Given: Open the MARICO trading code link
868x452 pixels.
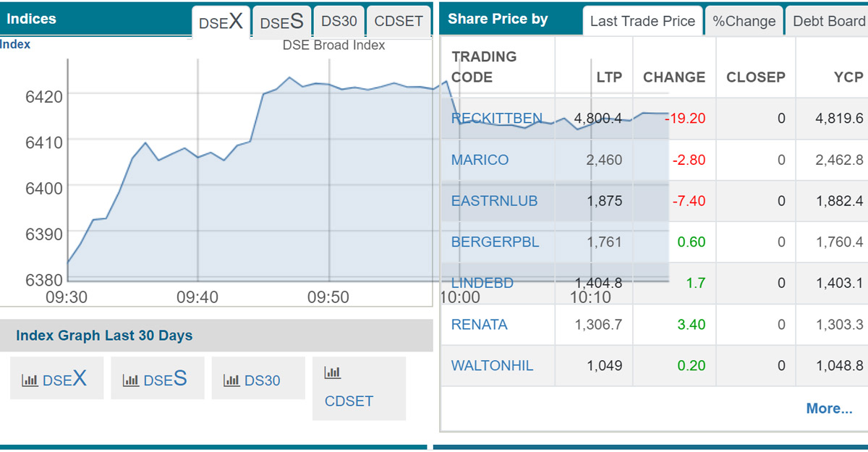Looking at the screenshot, I should point(480,160).
